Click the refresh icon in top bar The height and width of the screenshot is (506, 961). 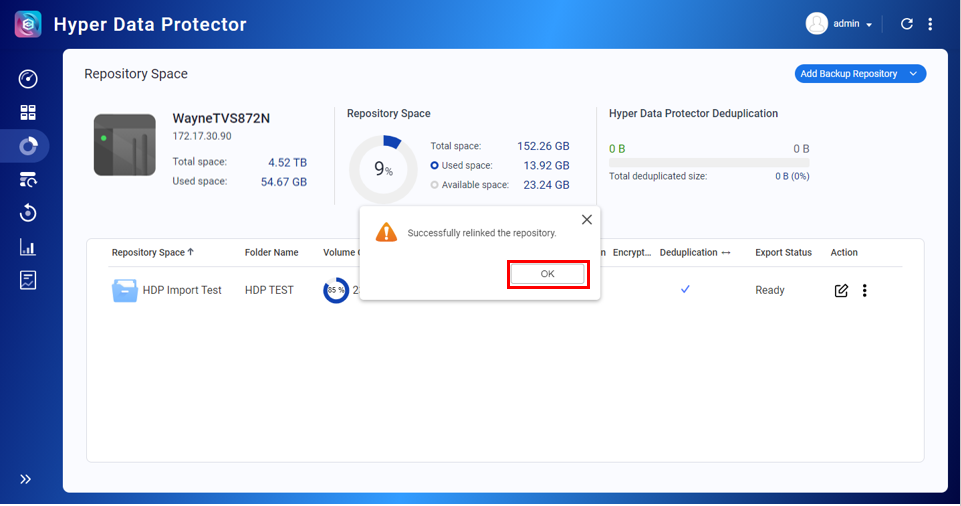[x=906, y=24]
